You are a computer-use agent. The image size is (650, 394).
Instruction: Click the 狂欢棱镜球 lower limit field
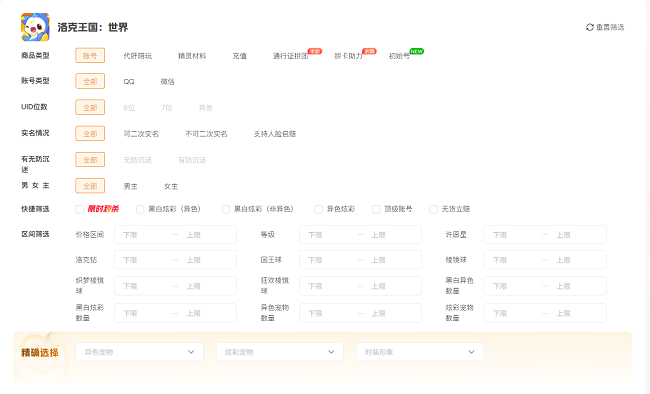(x=328, y=286)
